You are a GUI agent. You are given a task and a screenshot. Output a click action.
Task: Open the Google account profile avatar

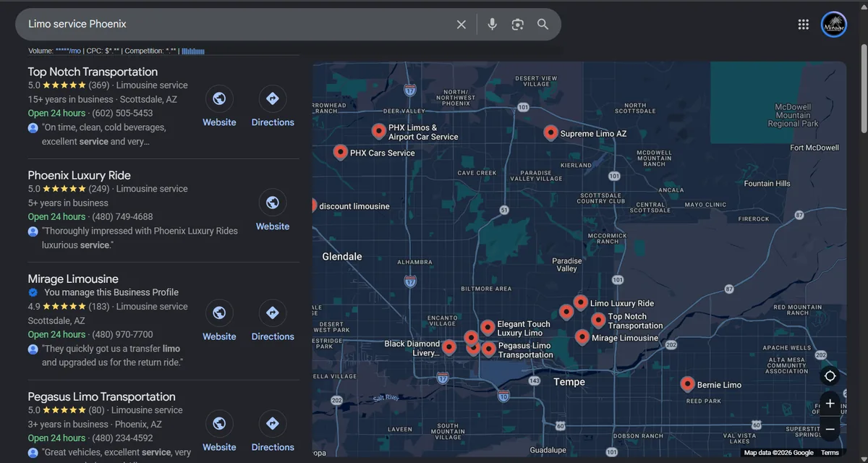tap(834, 25)
